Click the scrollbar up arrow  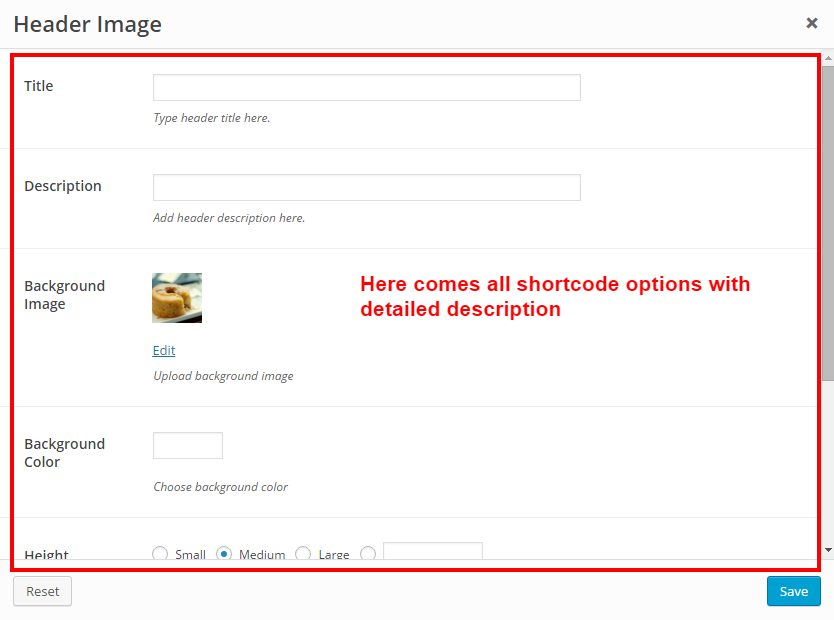pos(827,60)
